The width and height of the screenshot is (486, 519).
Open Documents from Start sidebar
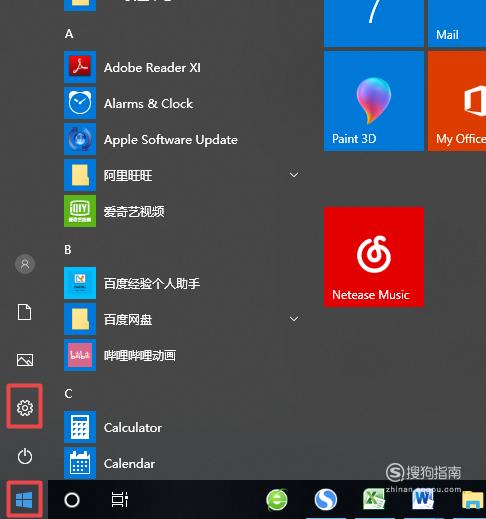tap(25, 312)
